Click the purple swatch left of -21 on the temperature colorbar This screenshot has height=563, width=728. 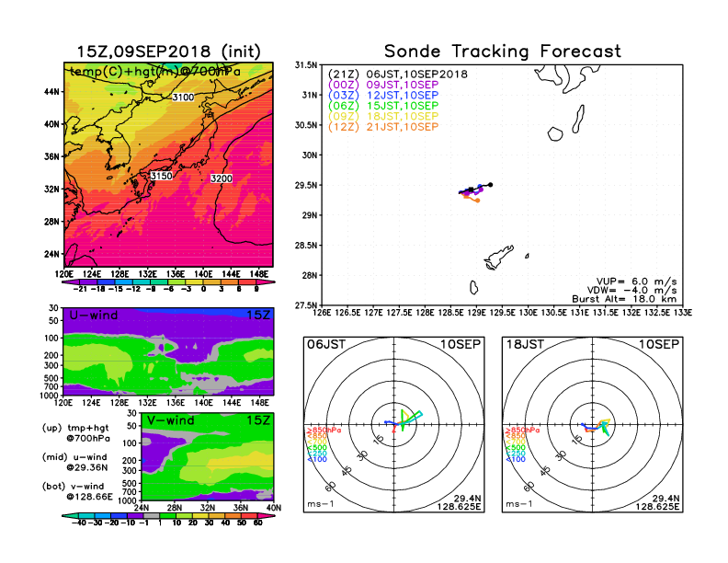tap(71, 282)
